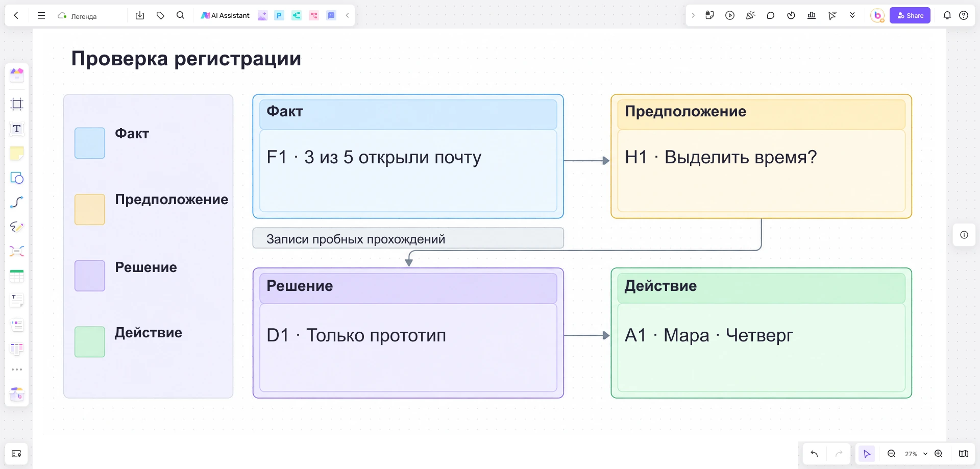Start presentation with the play icon
Viewport: 980px width, 469px height.
[x=730, y=15]
